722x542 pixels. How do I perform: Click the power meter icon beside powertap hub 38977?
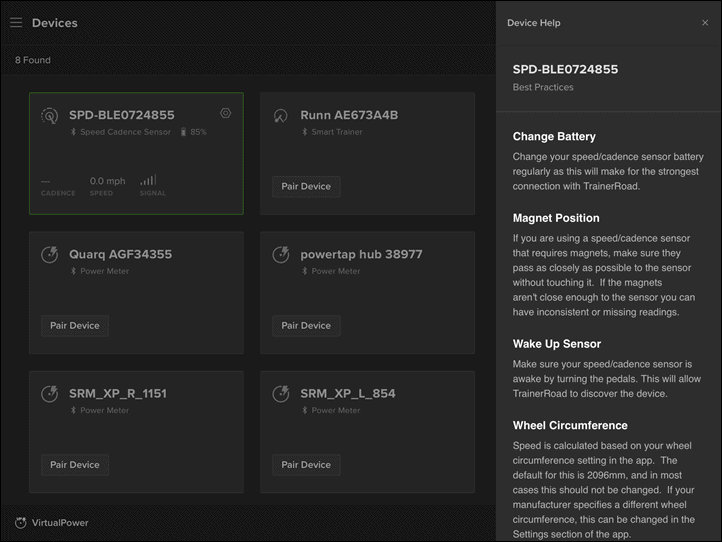[x=280, y=255]
